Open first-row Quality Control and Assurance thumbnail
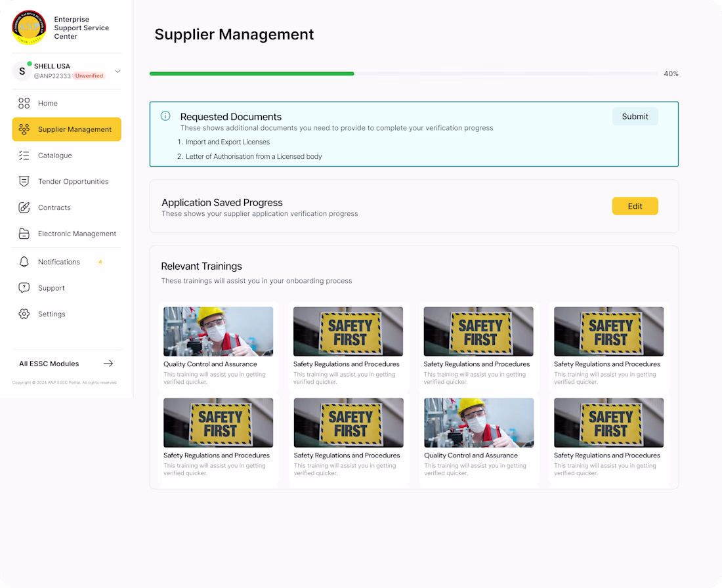The image size is (722, 588). pos(219,331)
